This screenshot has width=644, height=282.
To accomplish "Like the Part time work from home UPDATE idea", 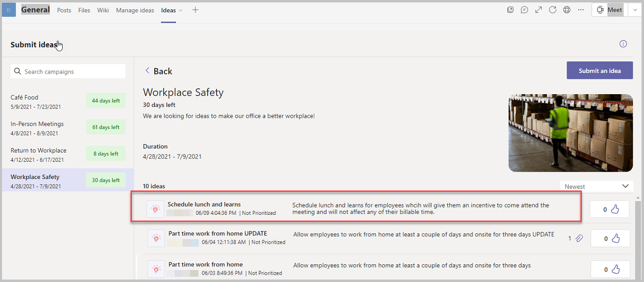I will pyautogui.click(x=610, y=238).
